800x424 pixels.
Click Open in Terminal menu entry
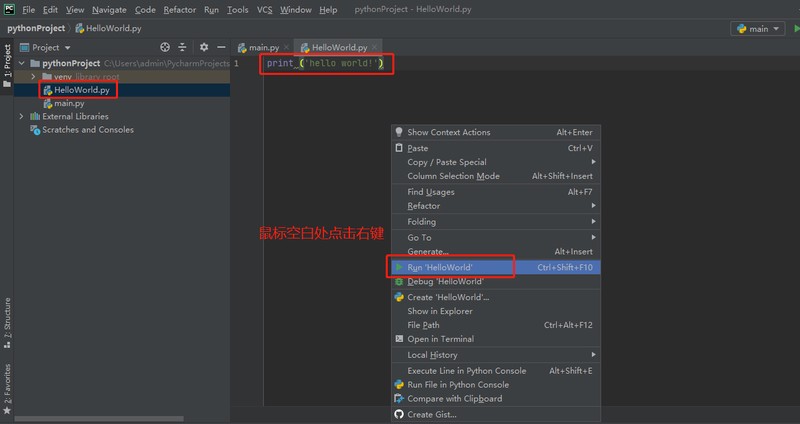pos(440,339)
